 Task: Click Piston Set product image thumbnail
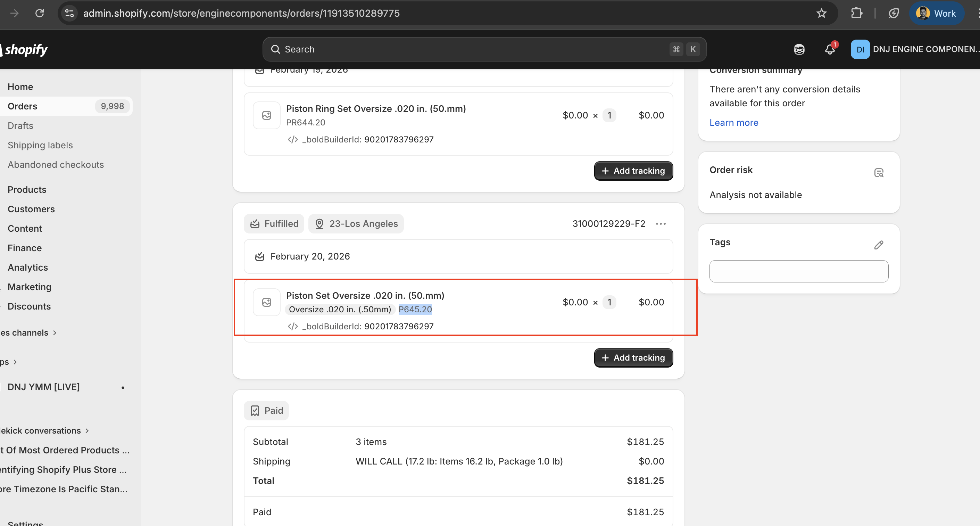(267, 302)
